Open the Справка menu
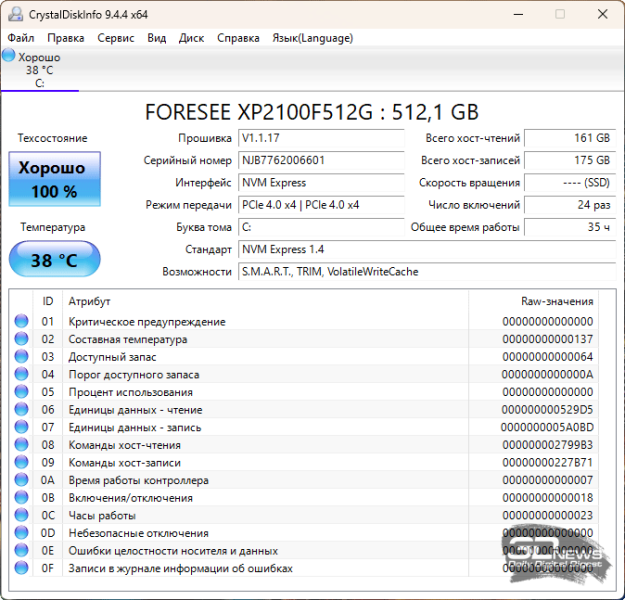 point(238,38)
